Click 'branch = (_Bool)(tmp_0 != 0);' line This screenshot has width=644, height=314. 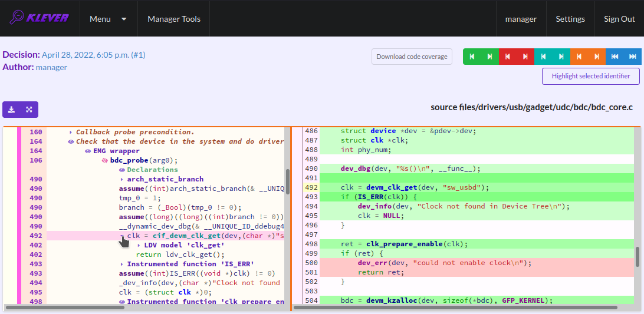180,208
